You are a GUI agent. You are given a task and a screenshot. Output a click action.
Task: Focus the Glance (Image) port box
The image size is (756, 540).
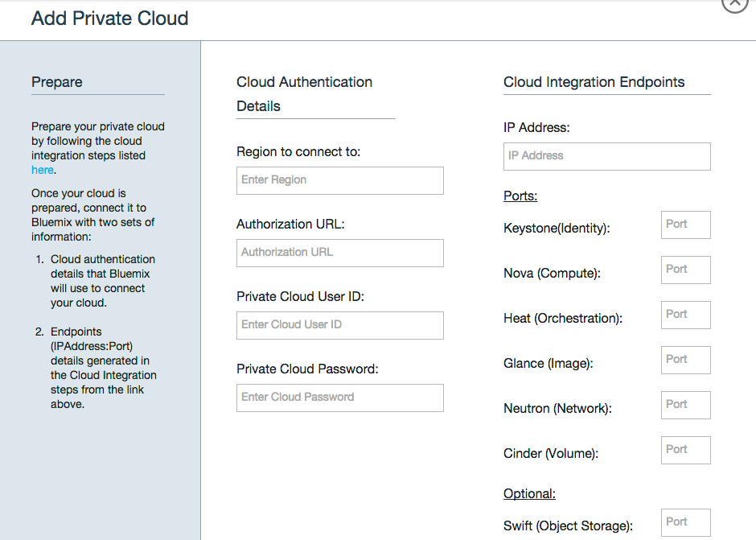click(685, 360)
